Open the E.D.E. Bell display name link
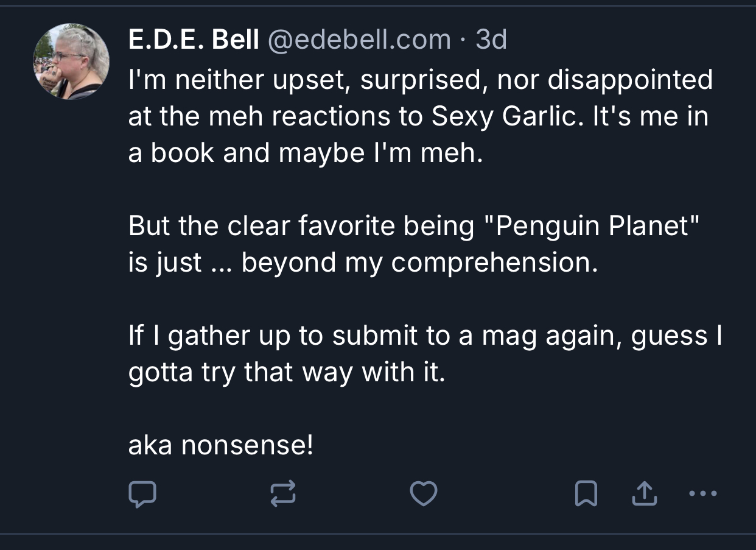756x550 pixels. [x=194, y=40]
